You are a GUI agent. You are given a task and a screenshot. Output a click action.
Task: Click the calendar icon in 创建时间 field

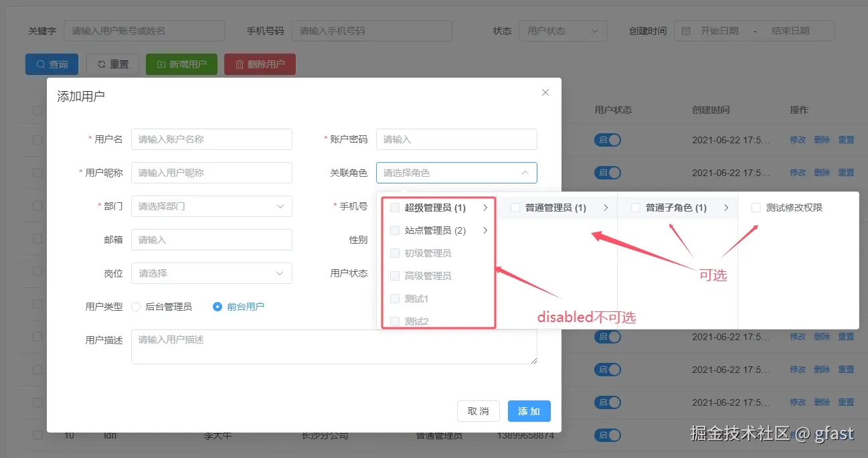pyautogui.click(x=686, y=31)
